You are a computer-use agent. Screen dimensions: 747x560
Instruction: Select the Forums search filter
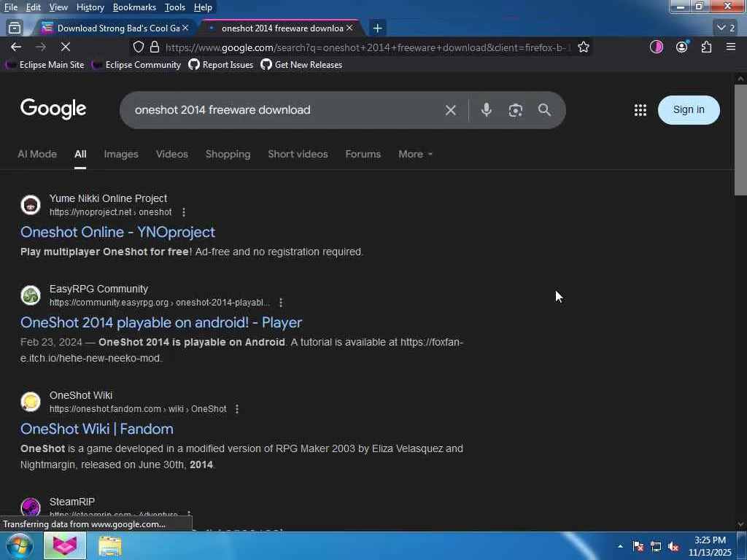[x=363, y=155]
